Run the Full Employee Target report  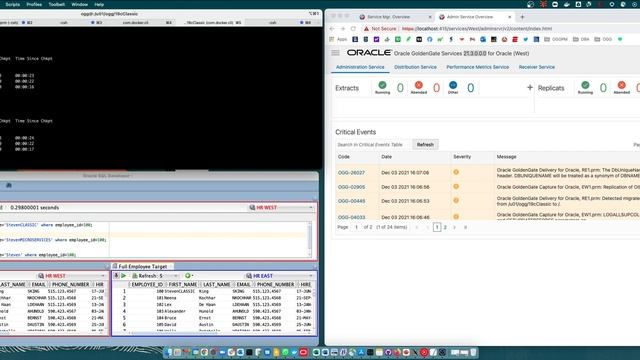coord(124,276)
